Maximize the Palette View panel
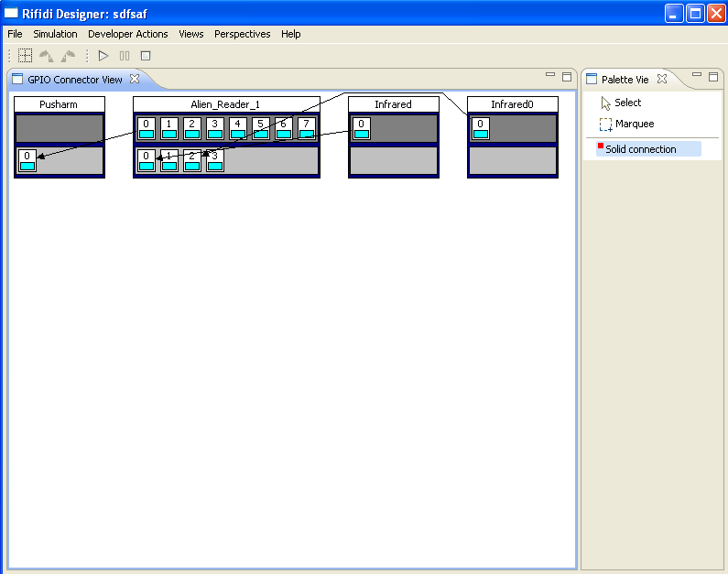Image resolution: width=728 pixels, height=574 pixels. (713, 77)
